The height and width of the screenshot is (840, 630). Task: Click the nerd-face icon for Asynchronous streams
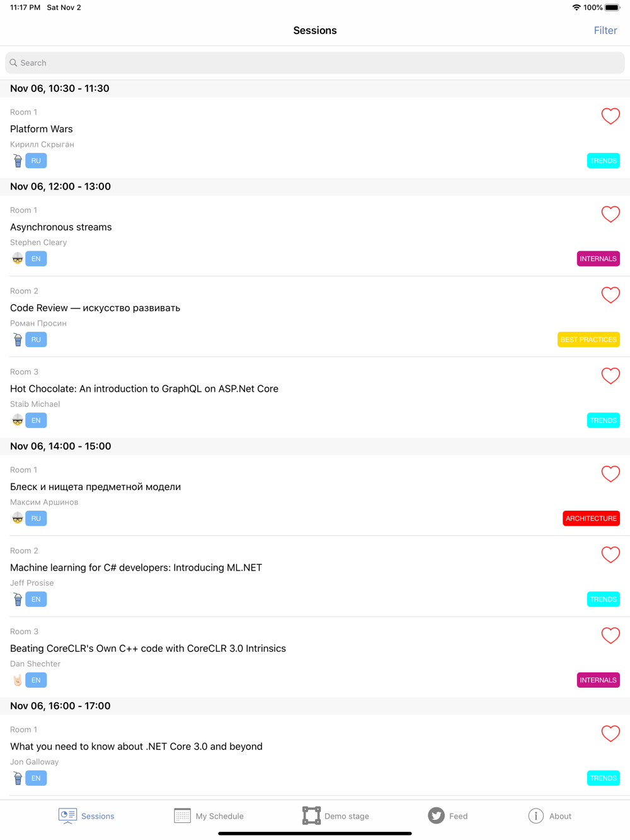coord(18,259)
